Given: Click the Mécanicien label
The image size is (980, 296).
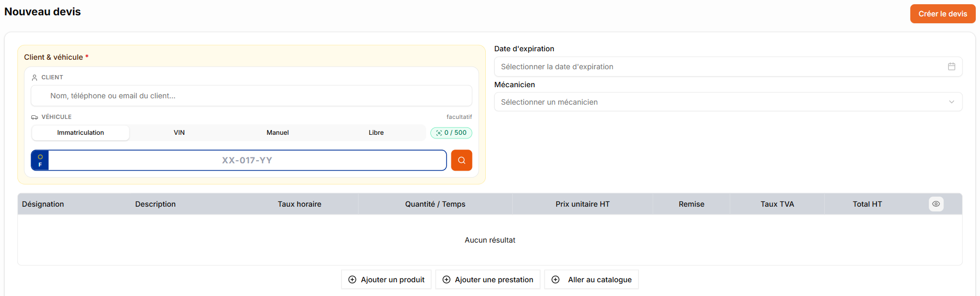Looking at the screenshot, I should point(515,85).
